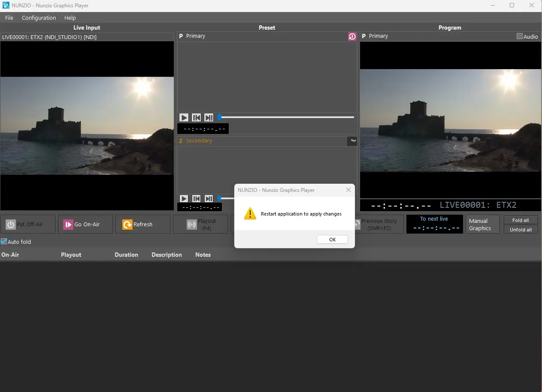Click OK in the restart dialog
This screenshot has width=542, height=392.
[x=332, y=240]
